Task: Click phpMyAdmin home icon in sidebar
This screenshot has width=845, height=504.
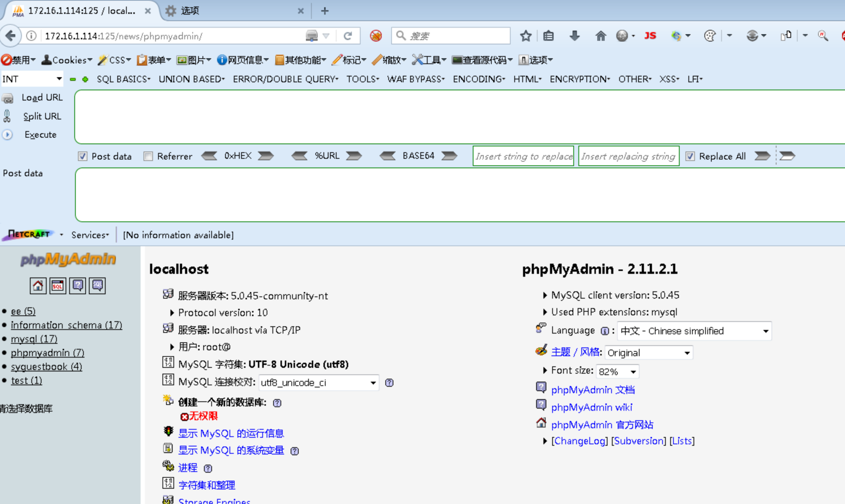Action: pos(38,286)
